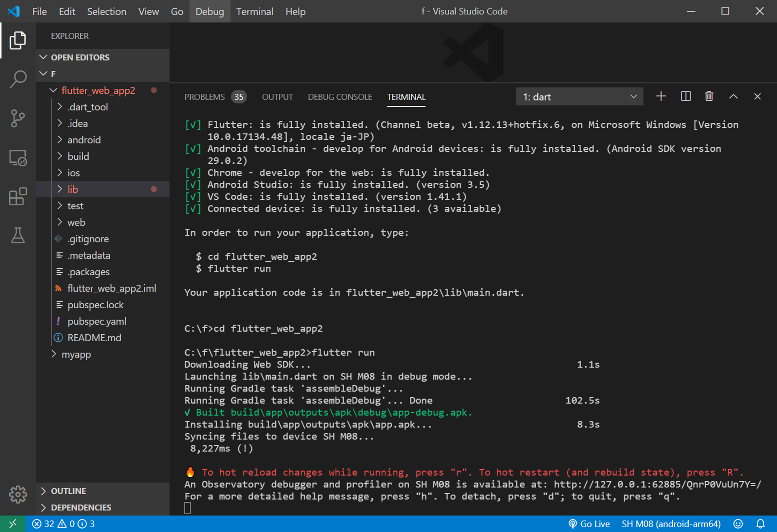Image resolution: width=777 pixels, height=532 pixels.
Task: Expand the lib folder
Action: click(102, 189)
